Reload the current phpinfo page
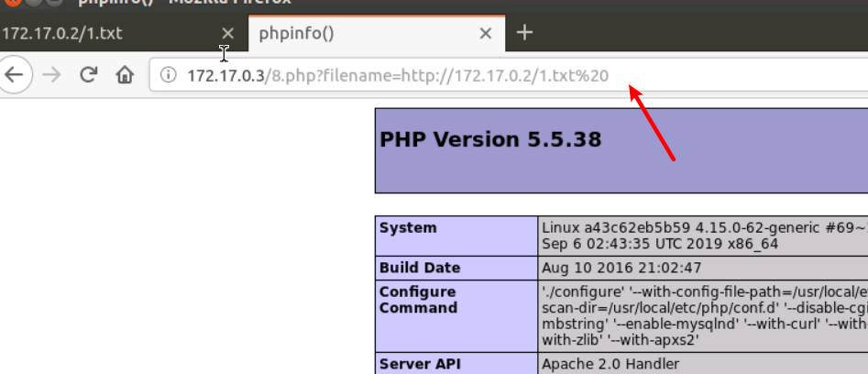 (x=89, y=74)
